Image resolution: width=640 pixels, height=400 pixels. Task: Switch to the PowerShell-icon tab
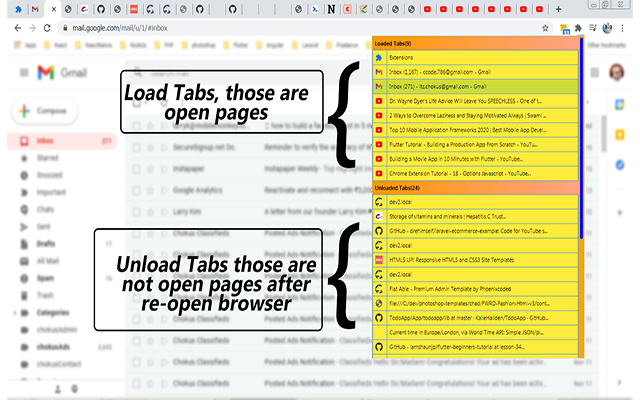(x=315, y=9)
